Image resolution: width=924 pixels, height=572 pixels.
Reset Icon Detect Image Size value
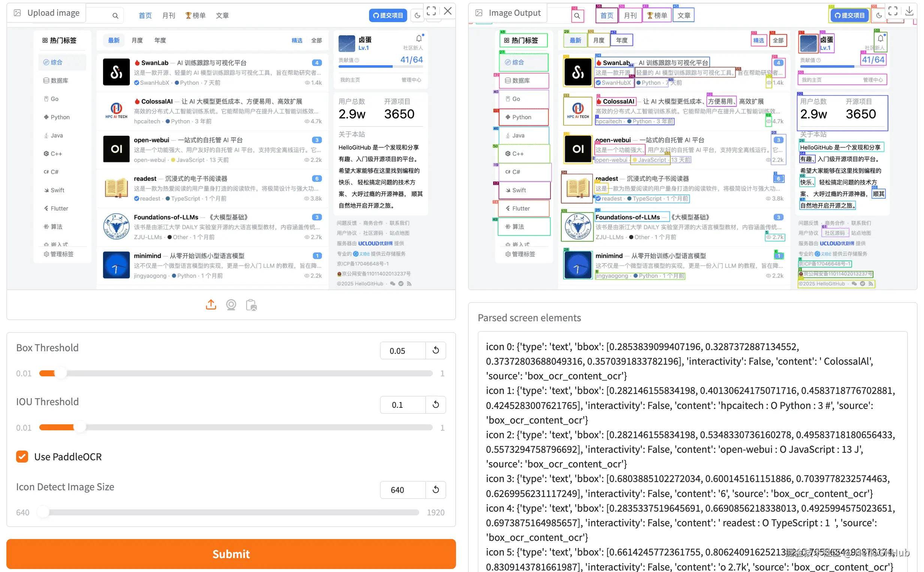click(x=435, y=490)
